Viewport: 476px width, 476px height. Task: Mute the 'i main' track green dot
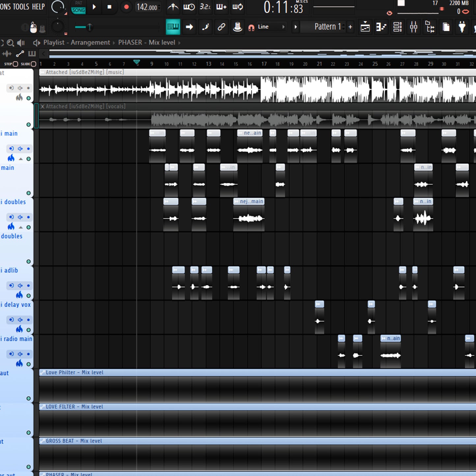click(28, 159)
